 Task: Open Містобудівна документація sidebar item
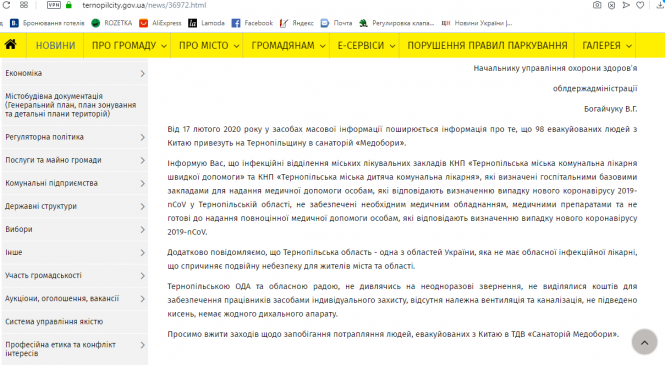pyautogui.click(x=75, y=105)
